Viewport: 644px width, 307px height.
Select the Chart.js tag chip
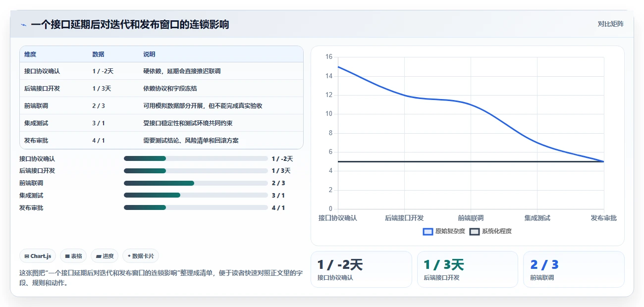coord(38,256)
